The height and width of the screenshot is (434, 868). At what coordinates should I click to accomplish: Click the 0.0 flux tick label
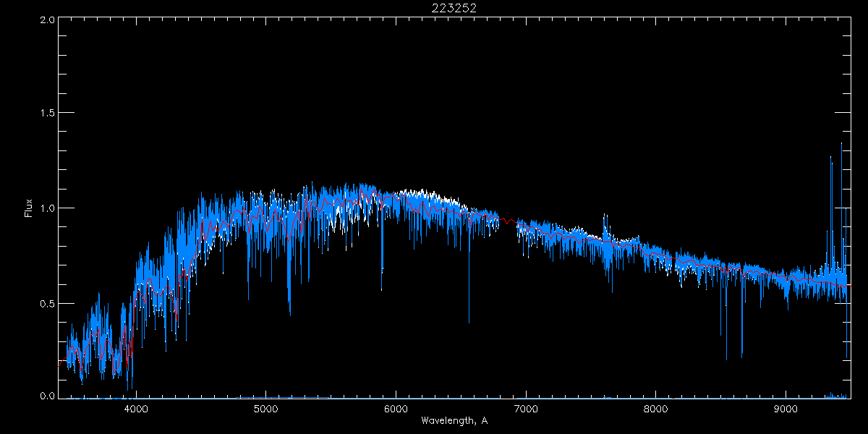coord(46,396)
